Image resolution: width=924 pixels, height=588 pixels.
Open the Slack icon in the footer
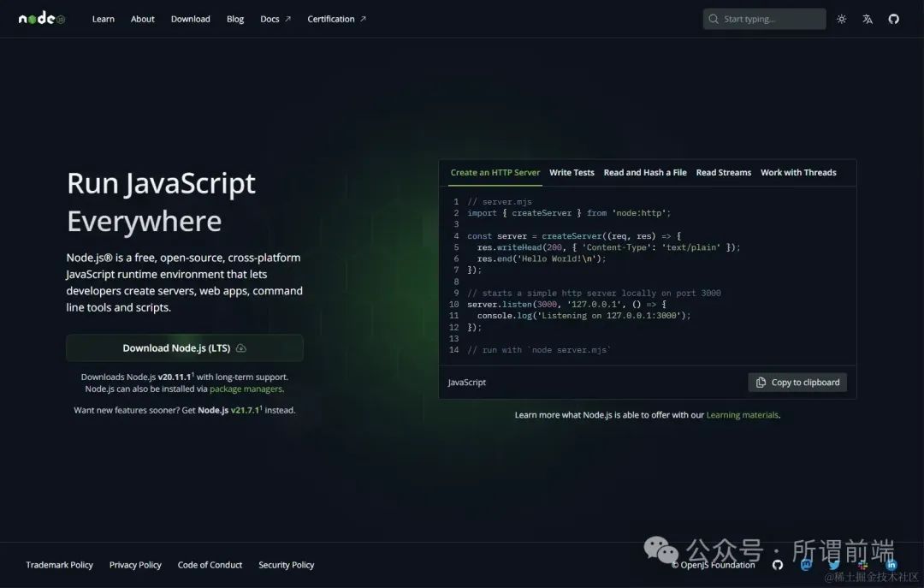click(x=862, y=564)
